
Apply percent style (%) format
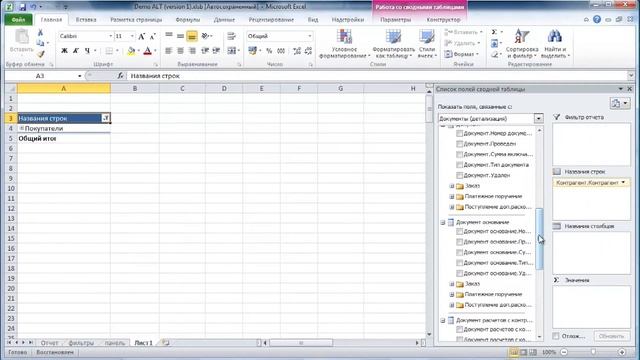point(269,51)
